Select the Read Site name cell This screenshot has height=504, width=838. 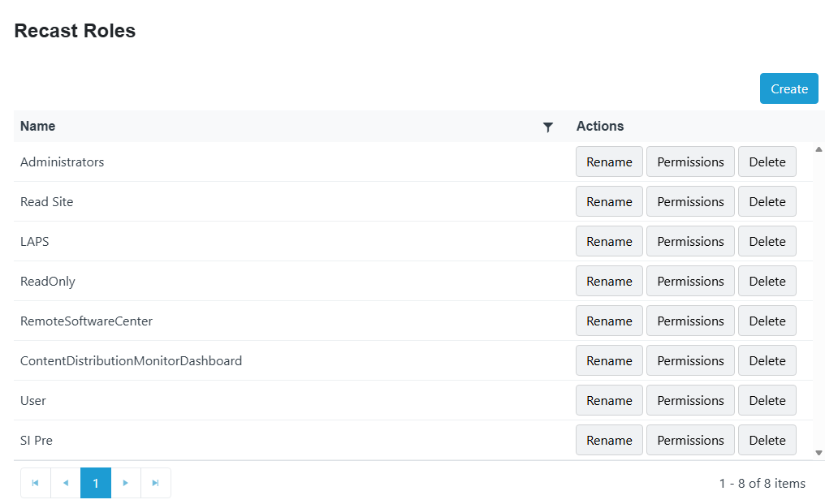pyautogui.click(x=292, y=202)
